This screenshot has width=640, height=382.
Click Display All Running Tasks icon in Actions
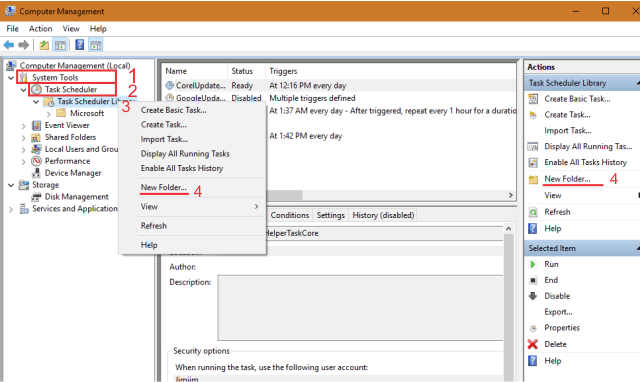pyautogui.click(x=533, y=147)
